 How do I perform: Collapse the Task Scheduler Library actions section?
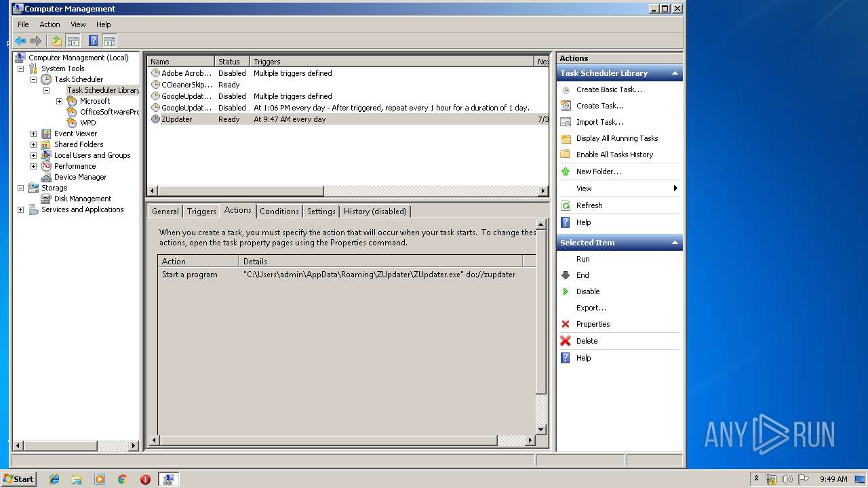[x=675, y=73]
